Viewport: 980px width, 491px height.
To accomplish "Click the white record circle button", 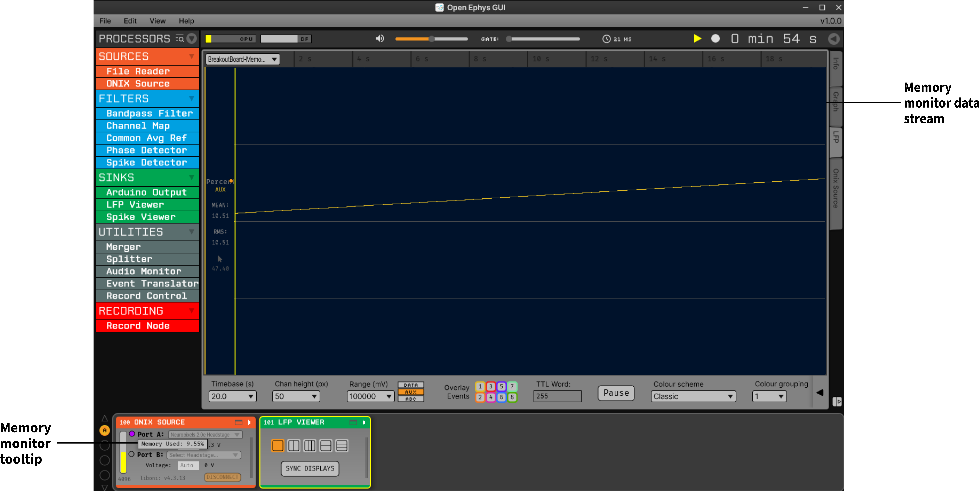I will click(715, 38).
